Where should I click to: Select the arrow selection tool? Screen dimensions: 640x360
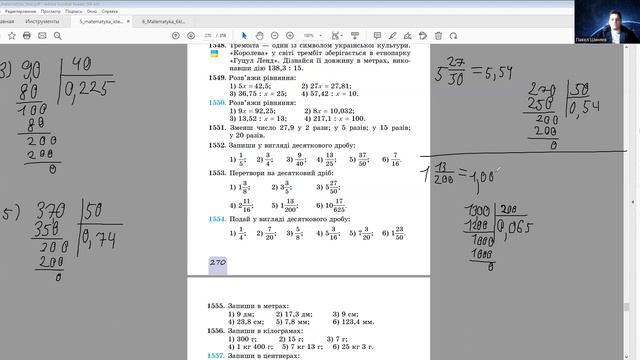pyautogui.click(x=244, y=36)
